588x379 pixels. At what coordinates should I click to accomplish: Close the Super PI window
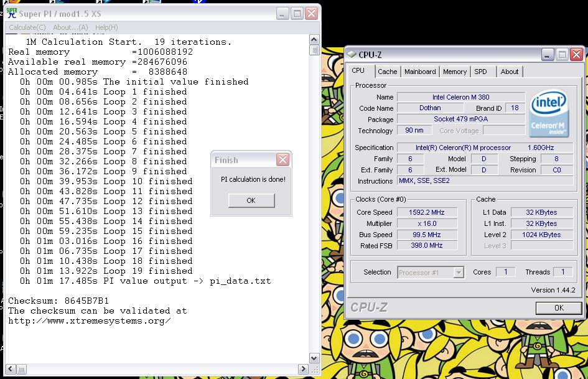coord(311,14)
